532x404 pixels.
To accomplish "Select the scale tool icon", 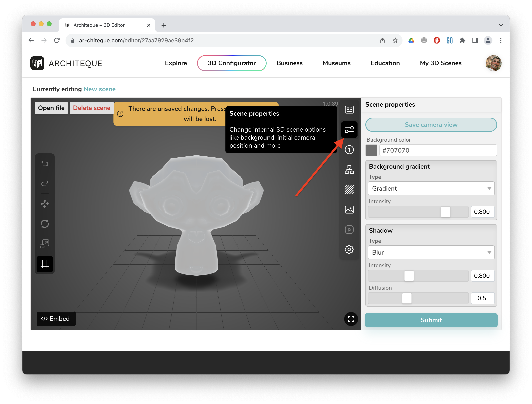I will point(45,244).
